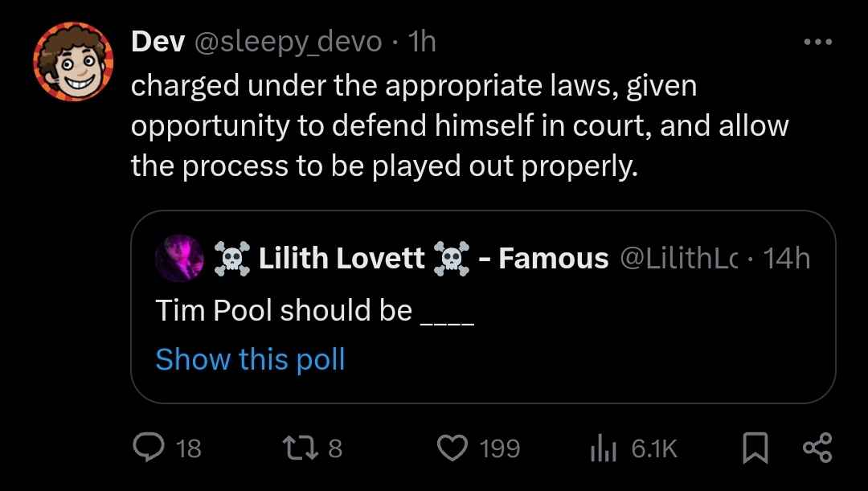Open the three-dot more options menu
The image size is (868, 491).
click(x=818, y=42)
